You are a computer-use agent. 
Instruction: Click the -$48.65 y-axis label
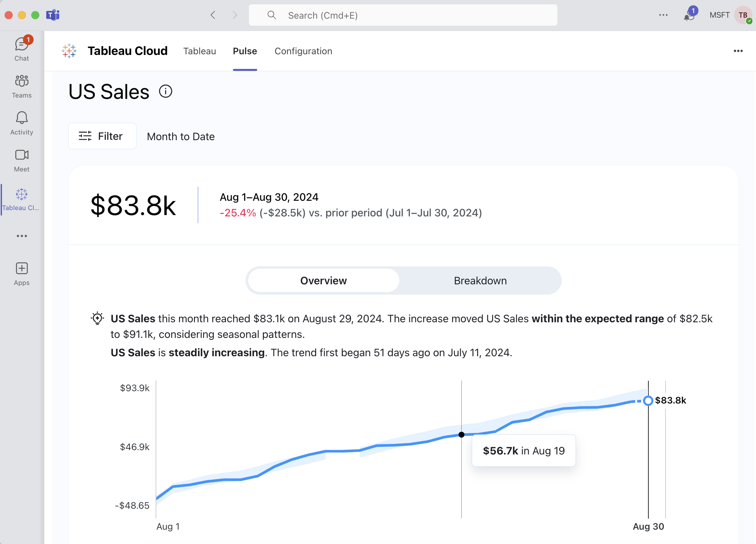tap(132, 506)
